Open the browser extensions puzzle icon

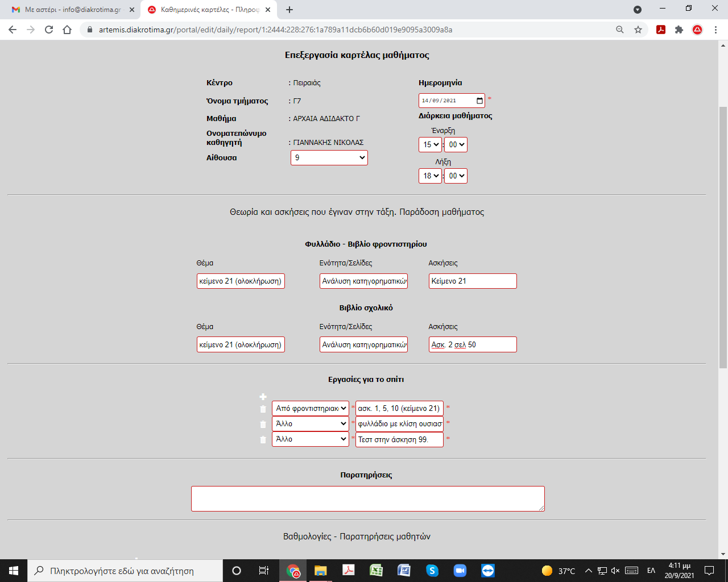(679, 30)
